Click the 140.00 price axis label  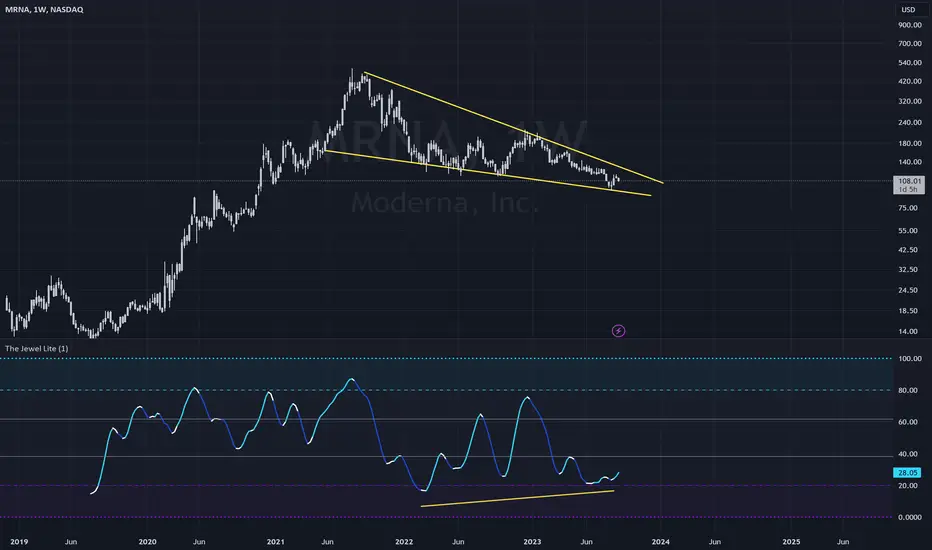(910, 162)
